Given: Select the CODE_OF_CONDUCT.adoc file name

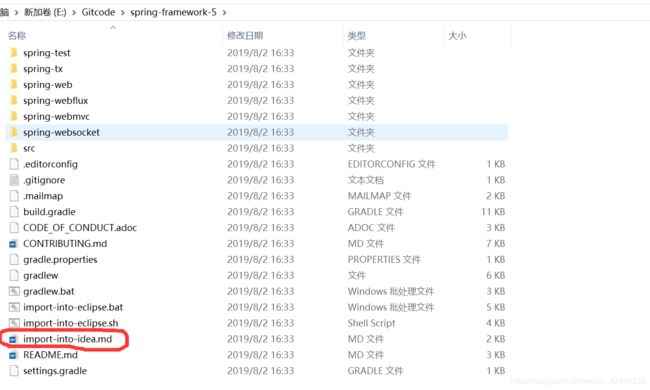Looking at the screenshot, I should pos(80,228).
